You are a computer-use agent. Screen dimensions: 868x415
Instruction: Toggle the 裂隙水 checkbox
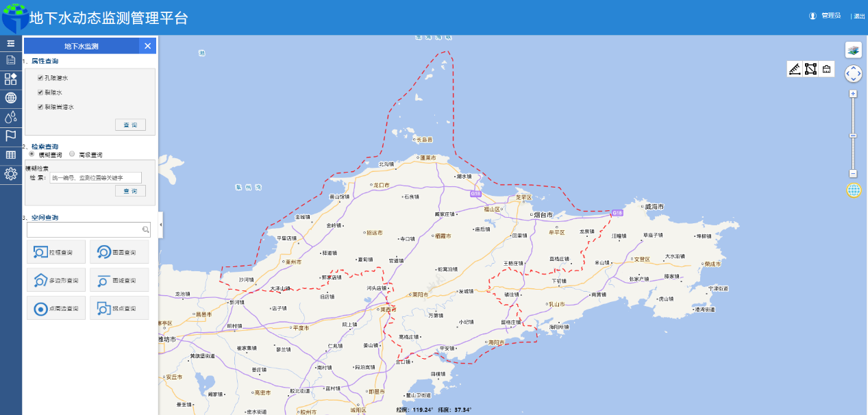pyautogui.click(x=41, y=92)
